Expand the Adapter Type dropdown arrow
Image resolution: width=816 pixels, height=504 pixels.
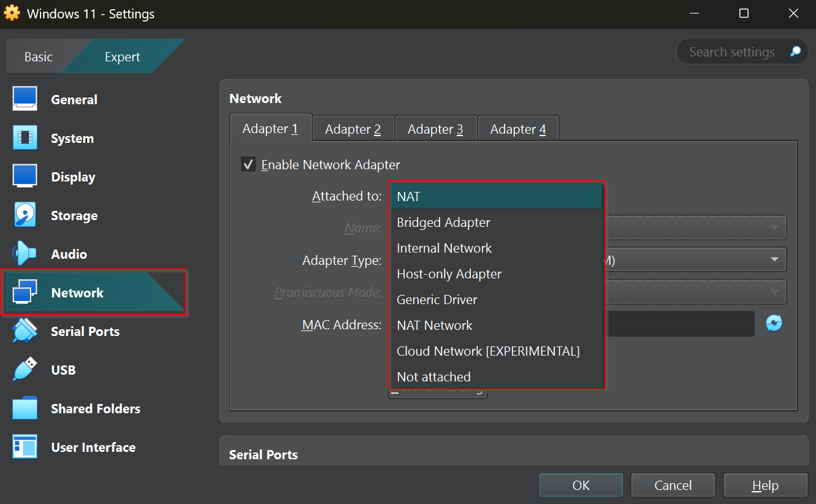[x=774, y=259]
